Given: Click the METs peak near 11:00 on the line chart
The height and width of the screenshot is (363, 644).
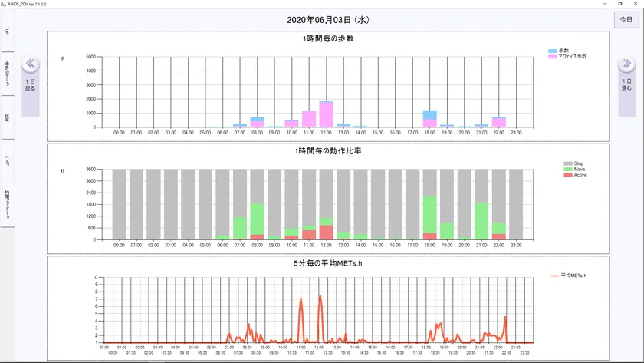Looking at the screenshot, I should click(x=301, y=299).
